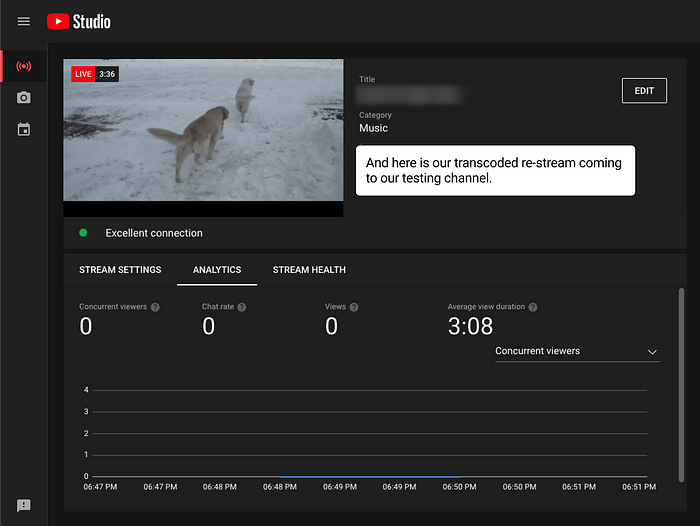The width and height of the screenshot is (700, 526).
Task: Switch to the Analytics tab
Action: (x=217, y=270)
